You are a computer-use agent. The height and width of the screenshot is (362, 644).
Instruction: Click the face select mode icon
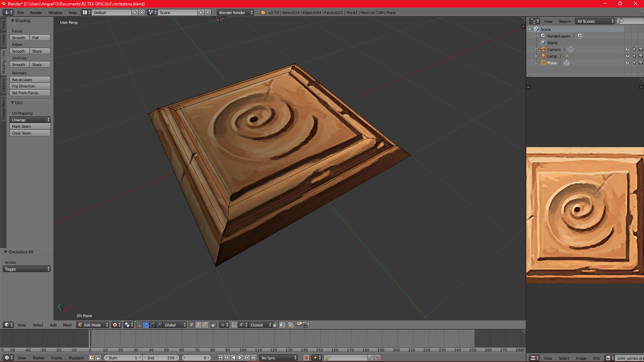point(205,325)
